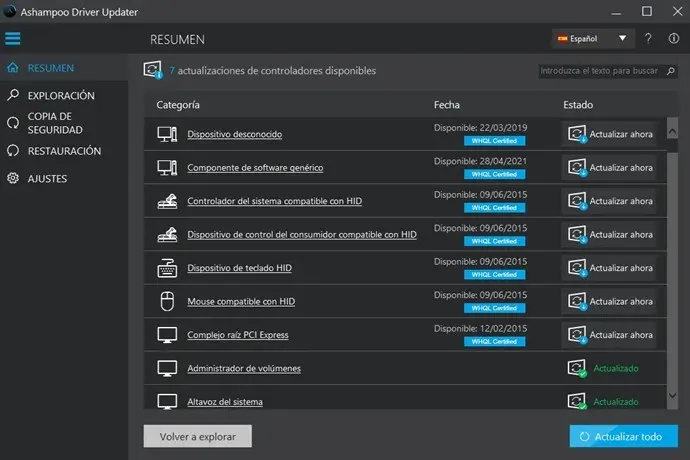The image size is (690, 460).
Task: Click Actualizar ahora for Mouse compatible con HID
Action: tap(609, 301)
